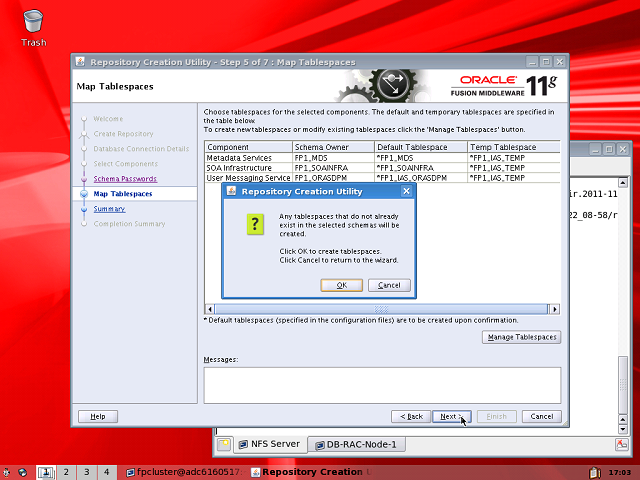
Task: Click the 17:03 clock in taskbar
Action: 620,472
